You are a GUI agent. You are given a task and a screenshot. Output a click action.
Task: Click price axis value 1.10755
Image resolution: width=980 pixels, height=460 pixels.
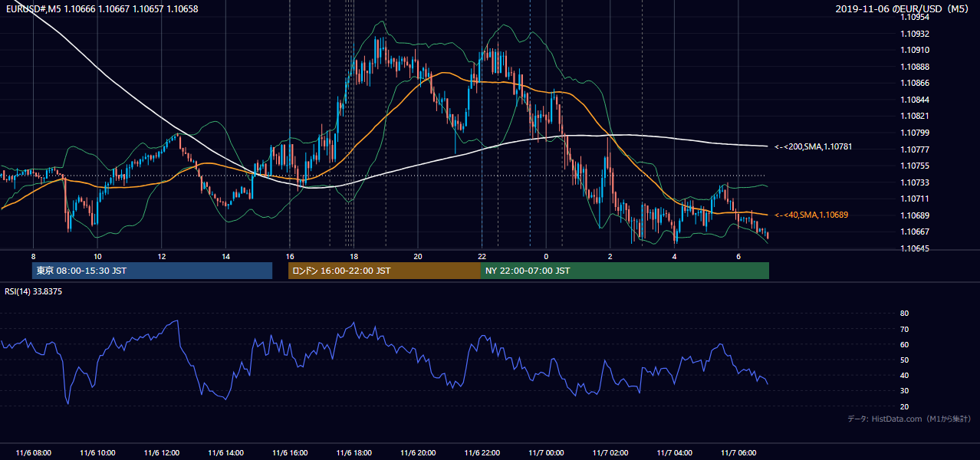tap(914, 166)
